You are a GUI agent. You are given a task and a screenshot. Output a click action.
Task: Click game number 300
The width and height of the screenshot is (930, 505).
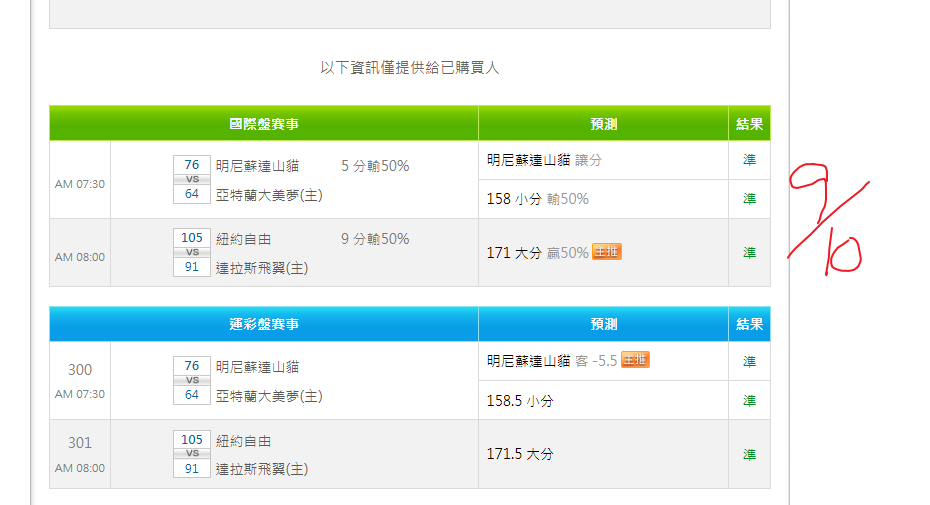(80, 370)
